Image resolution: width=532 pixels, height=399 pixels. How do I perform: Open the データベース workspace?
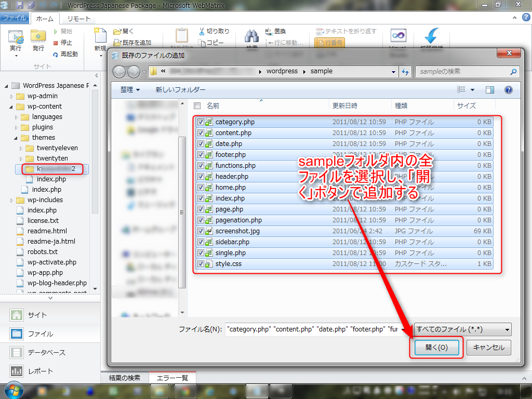[50, 353]
